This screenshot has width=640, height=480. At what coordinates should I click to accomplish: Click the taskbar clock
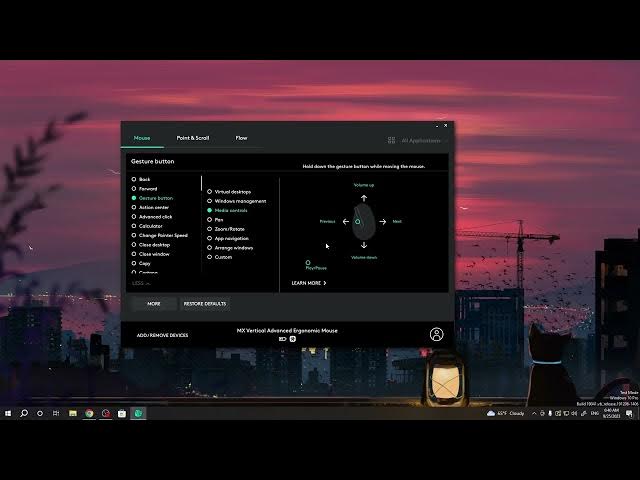coord(611,413)
